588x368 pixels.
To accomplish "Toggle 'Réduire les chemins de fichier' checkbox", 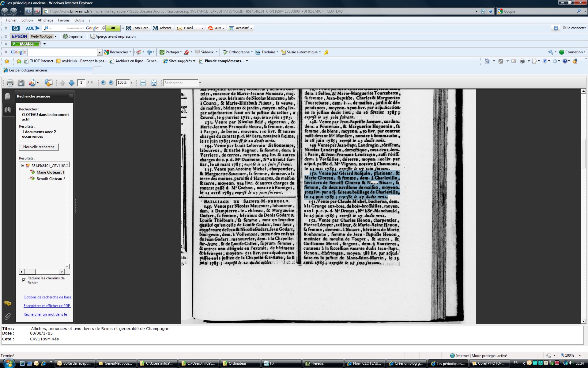I will click(x=24, y=280).
